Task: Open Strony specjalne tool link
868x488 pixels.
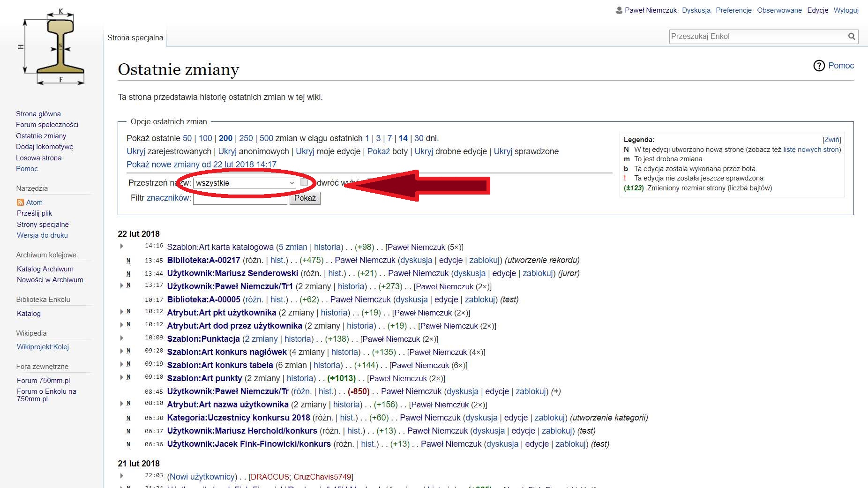Action: point(43,225)
